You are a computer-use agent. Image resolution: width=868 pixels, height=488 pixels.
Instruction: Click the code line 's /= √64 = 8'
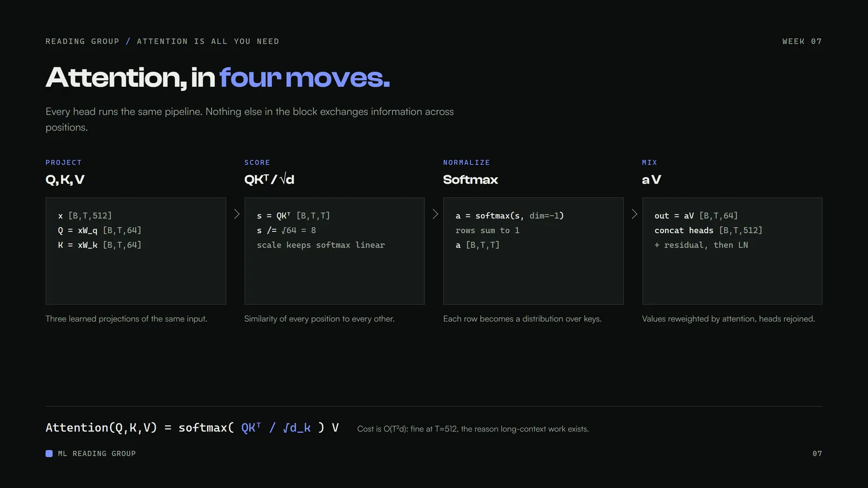pos(286,230)
